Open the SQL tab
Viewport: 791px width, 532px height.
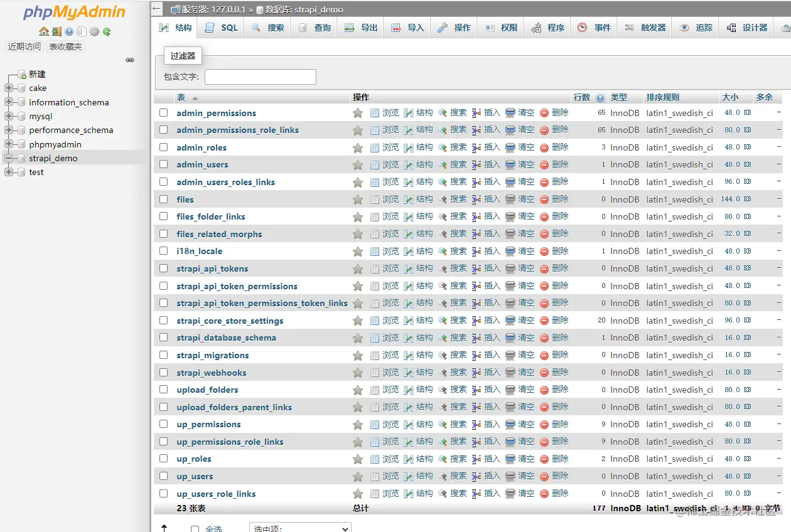click(x=221, y=28)
